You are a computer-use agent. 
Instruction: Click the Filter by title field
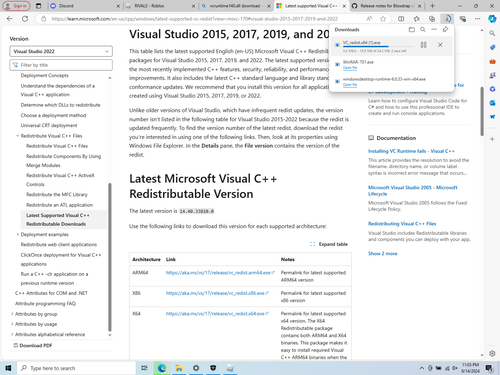click(61, 65)
